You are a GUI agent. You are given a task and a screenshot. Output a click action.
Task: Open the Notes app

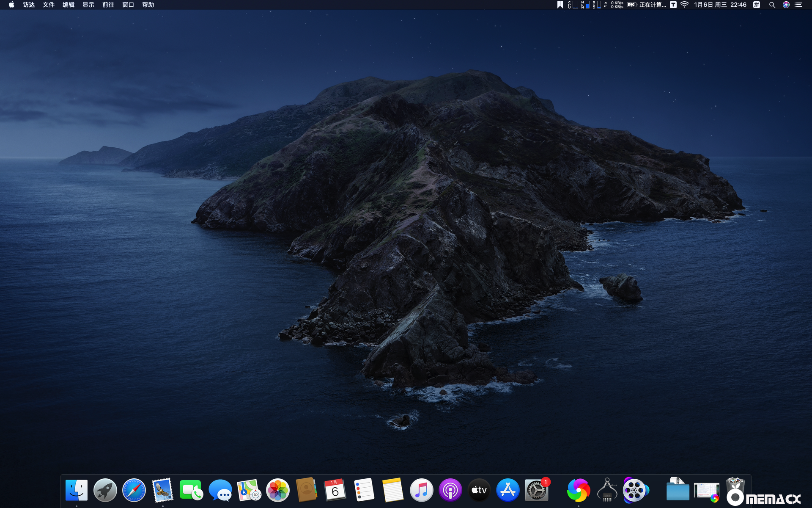[392, 490]
